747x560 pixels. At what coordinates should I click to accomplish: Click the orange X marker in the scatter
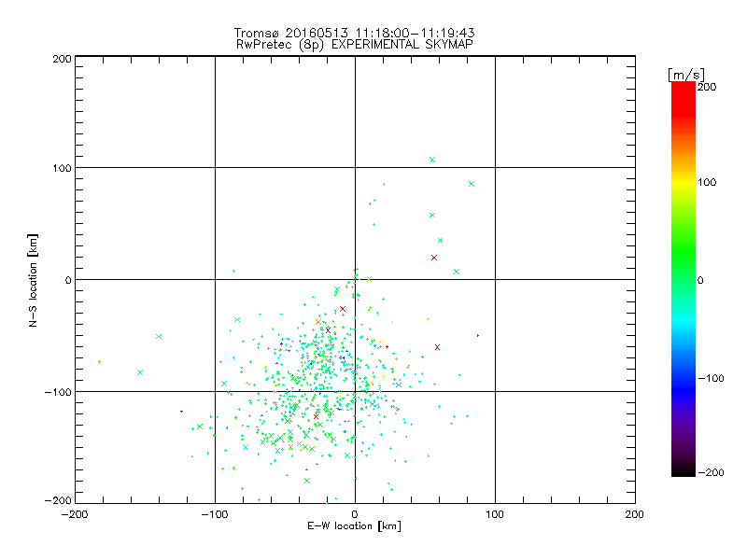[318, 322]
